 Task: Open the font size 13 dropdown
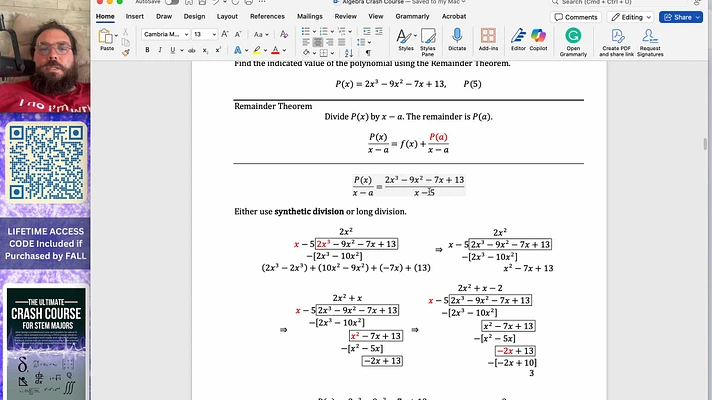(214, 34)
